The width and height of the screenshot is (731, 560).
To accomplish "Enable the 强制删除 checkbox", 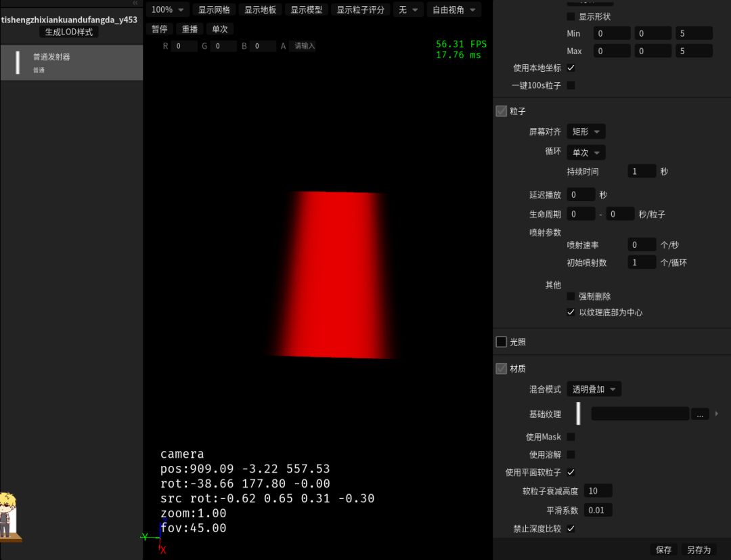I will point(571,297).
